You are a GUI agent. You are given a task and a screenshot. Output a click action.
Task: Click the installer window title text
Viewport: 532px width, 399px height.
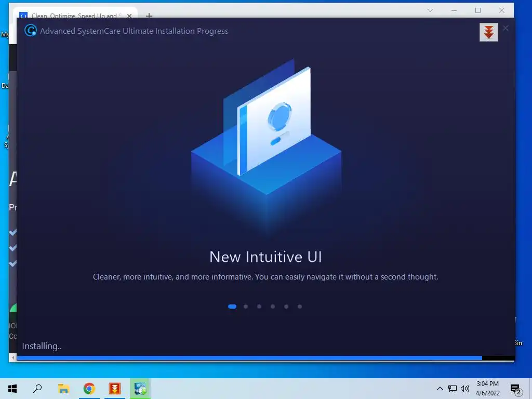tap(134, 31)
